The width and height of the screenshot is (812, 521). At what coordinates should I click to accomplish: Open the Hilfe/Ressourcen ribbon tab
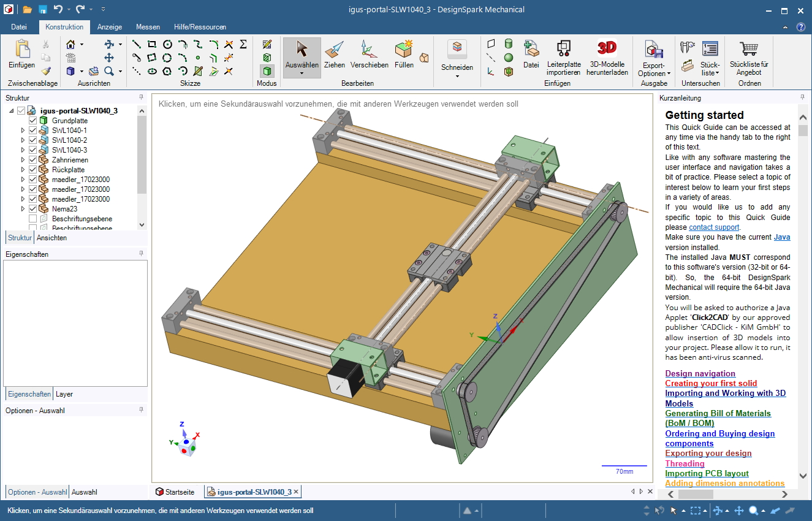pyautogui.click(x=200, y=27)
